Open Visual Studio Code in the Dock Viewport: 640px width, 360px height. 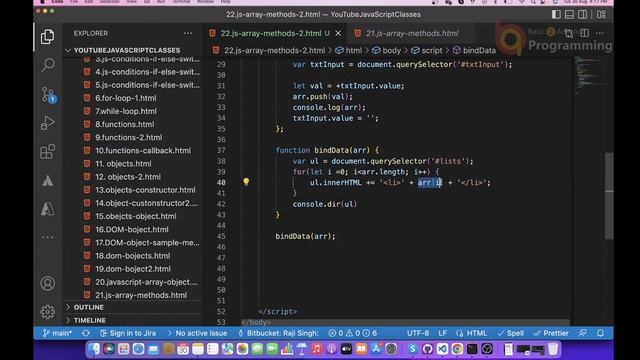[x=442, y=349]
